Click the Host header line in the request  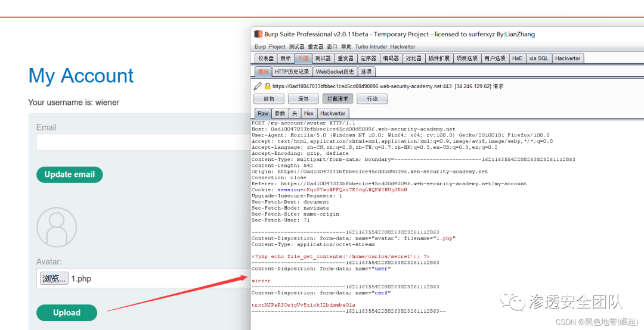coord(353,129)
